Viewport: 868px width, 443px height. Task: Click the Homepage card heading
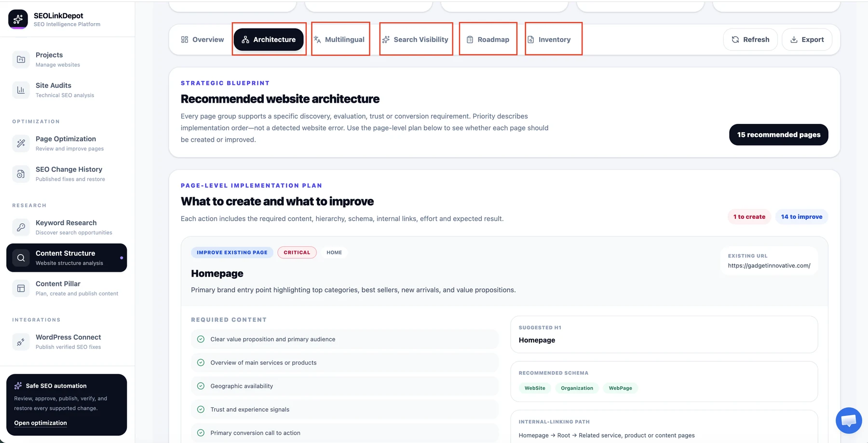click(217, 273)
